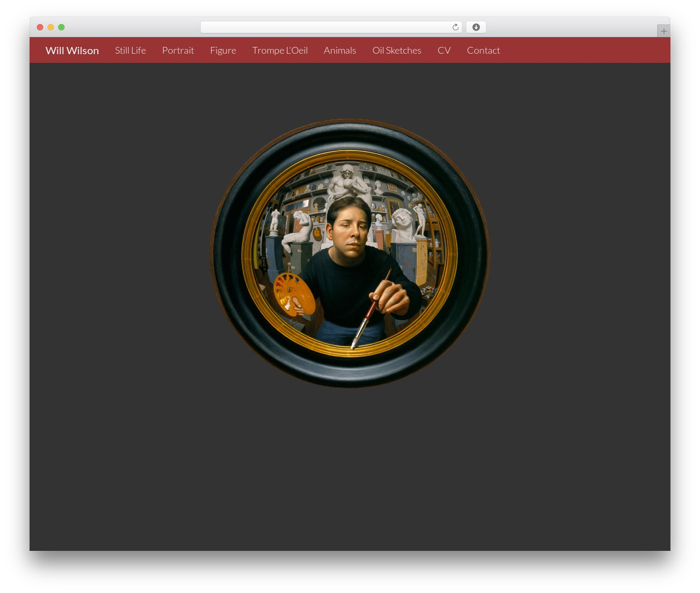Open the Trompe L'Oeil gallery
This screenshot has width=700, height=593.
280,50
